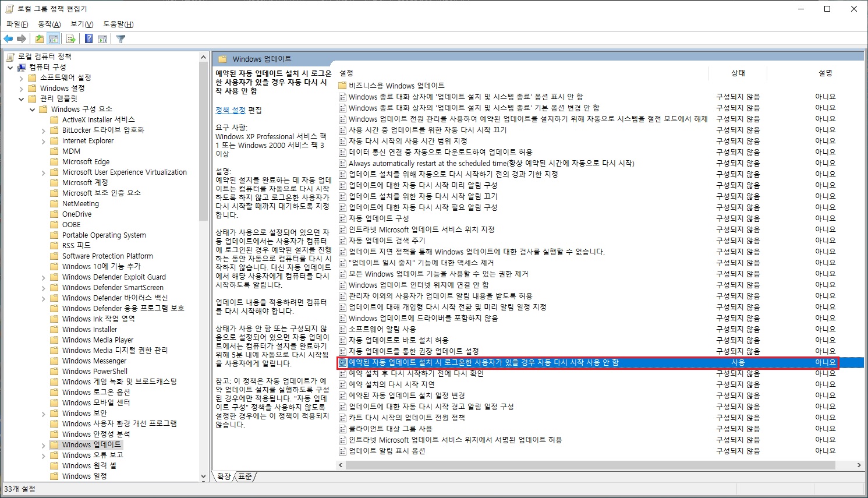This screenshot has width=868, height=498.
Task: Click the policy icon beside 자동 업데이트 구성
Action: (x=342, y=218)
